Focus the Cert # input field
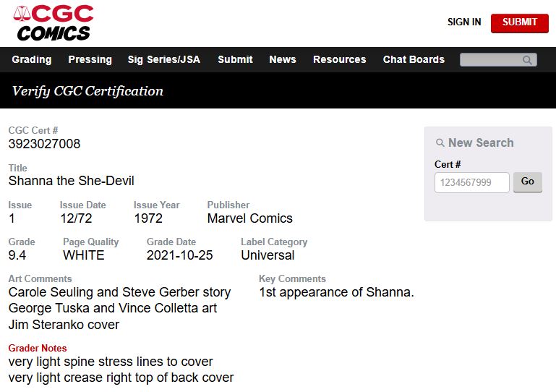The height and width of the screenshot is (392, 556). 471,182
